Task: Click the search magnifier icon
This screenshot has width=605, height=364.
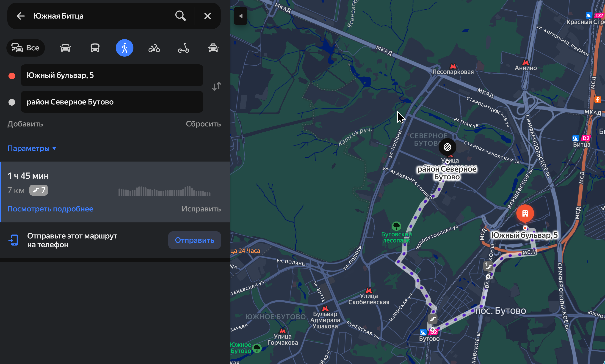Action: point(180,16)
